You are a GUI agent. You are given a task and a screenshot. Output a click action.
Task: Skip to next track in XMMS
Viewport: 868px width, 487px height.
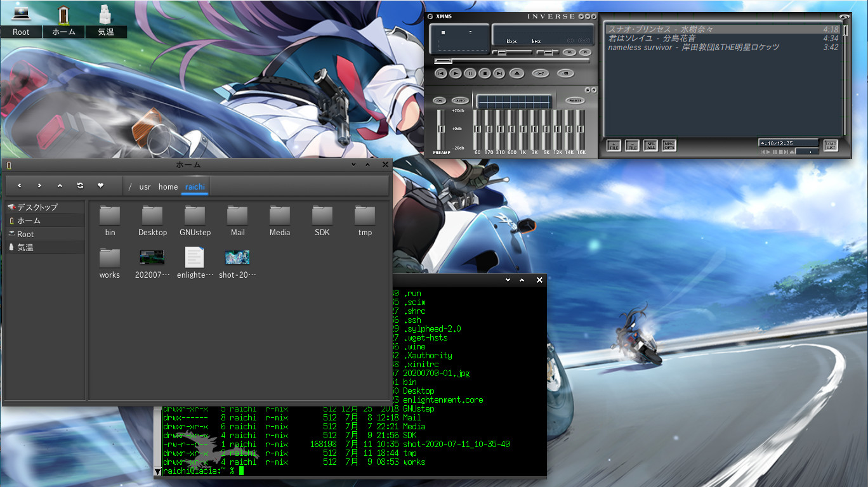tap(499, 74)
